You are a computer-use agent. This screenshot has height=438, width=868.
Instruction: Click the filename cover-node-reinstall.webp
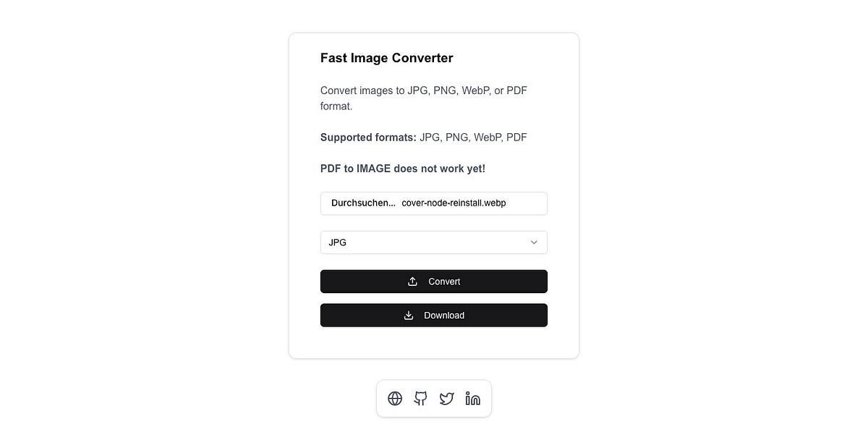pos(454,203)
